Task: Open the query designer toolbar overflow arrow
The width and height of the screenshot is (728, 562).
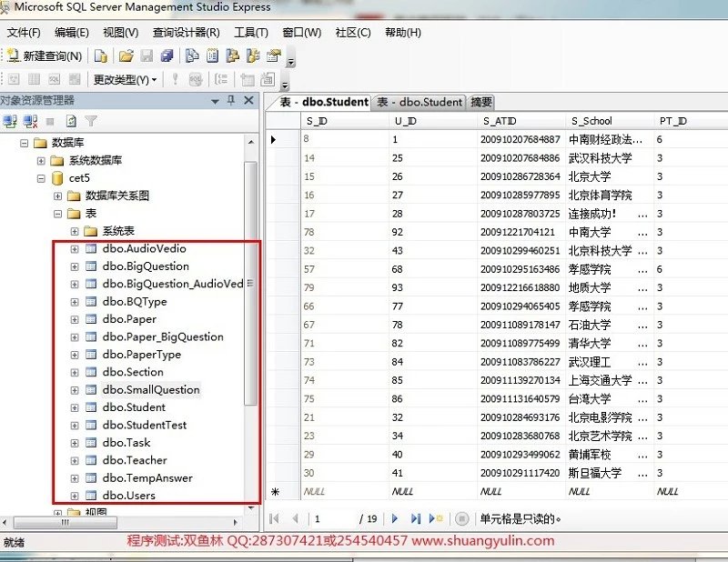Action: 285,85
